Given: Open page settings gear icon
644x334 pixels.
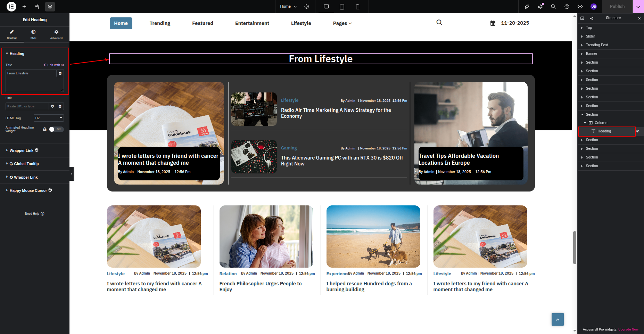Looking at the screenshot, I should tap(307, 7).
